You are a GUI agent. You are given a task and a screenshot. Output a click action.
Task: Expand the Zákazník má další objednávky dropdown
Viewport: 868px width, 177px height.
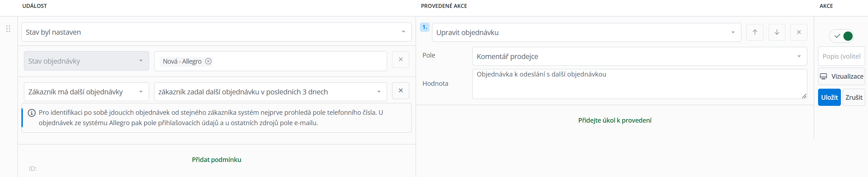coord(86,92)
